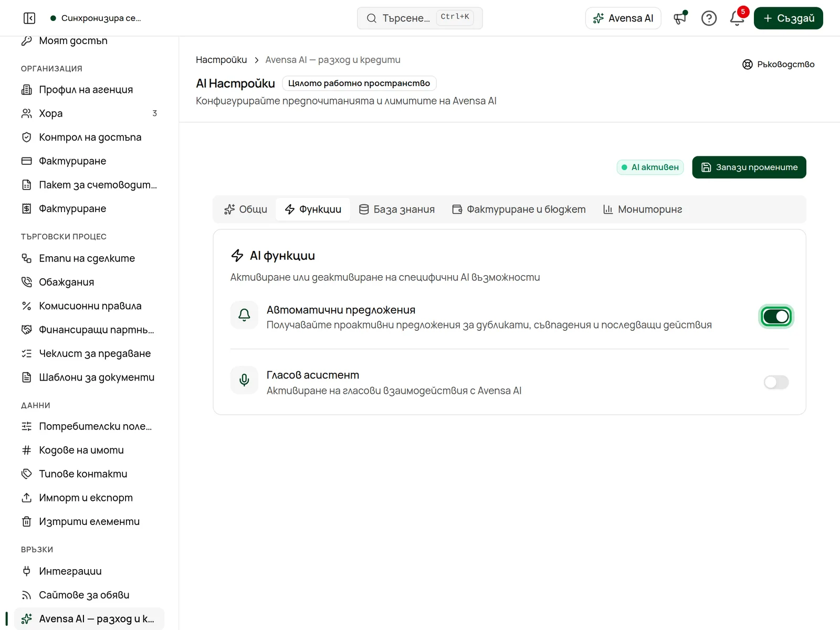Open the База знания tab
Image resolution: width=840 pixels, height=630 pixels.
[x=397, y=209]
